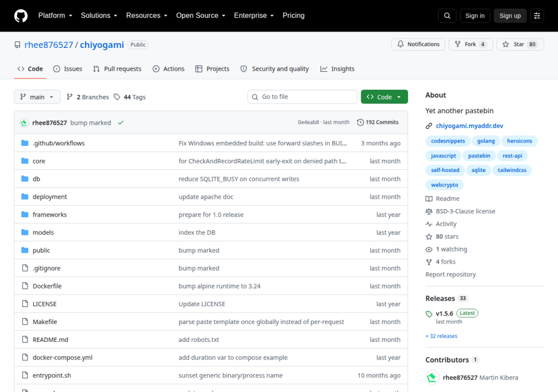Open commit 'reduce SQLITE_BUSY on concurrent writes'

tap(239, 179)
